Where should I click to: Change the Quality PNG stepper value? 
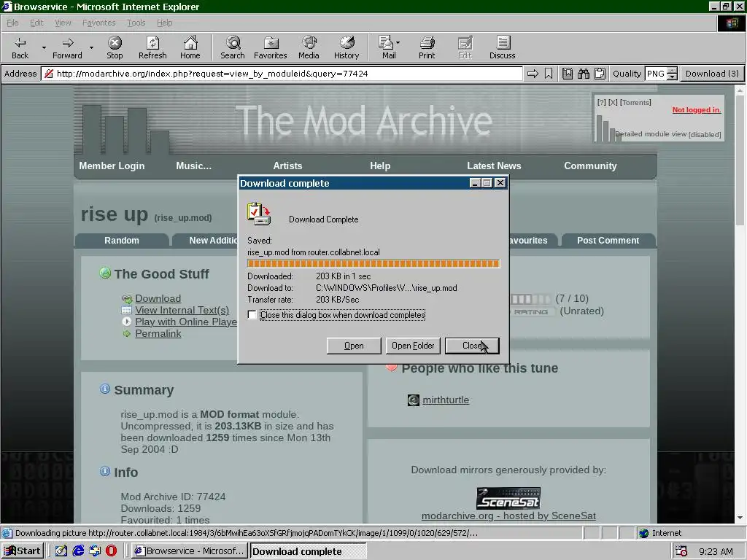tap(672, 74)
